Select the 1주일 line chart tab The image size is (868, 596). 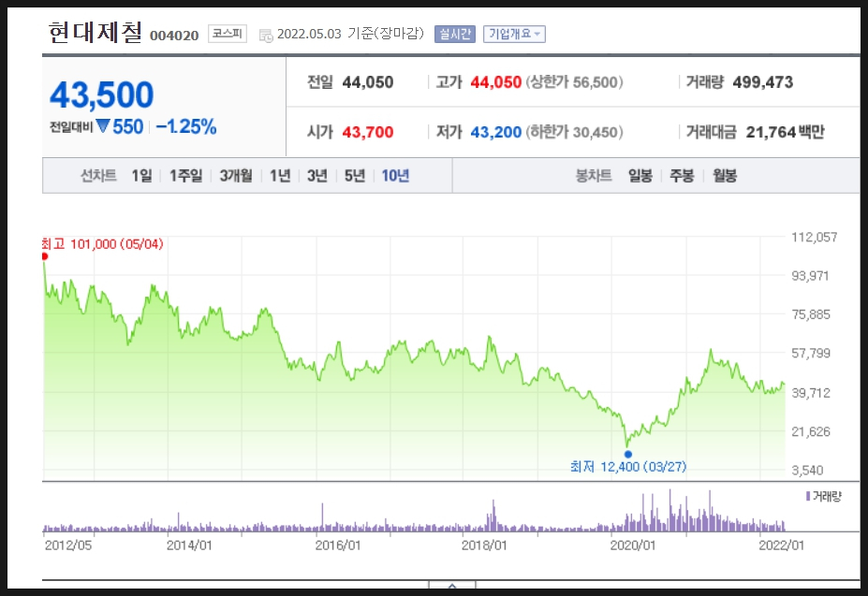point(186,176)
